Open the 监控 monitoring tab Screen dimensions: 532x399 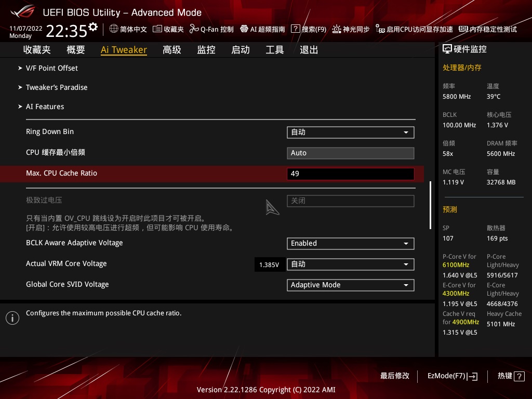(206, 49)
